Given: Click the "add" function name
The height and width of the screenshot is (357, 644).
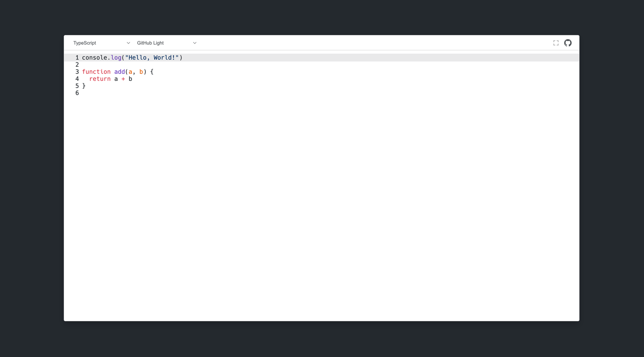Looking at the screenshot, I should coord(120,72).
